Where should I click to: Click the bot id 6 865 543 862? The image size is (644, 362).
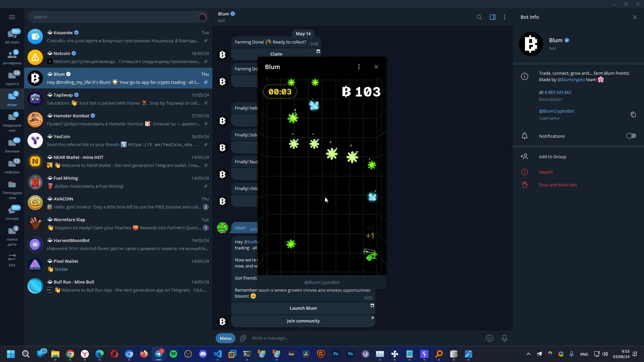click(x=558, y=93)
